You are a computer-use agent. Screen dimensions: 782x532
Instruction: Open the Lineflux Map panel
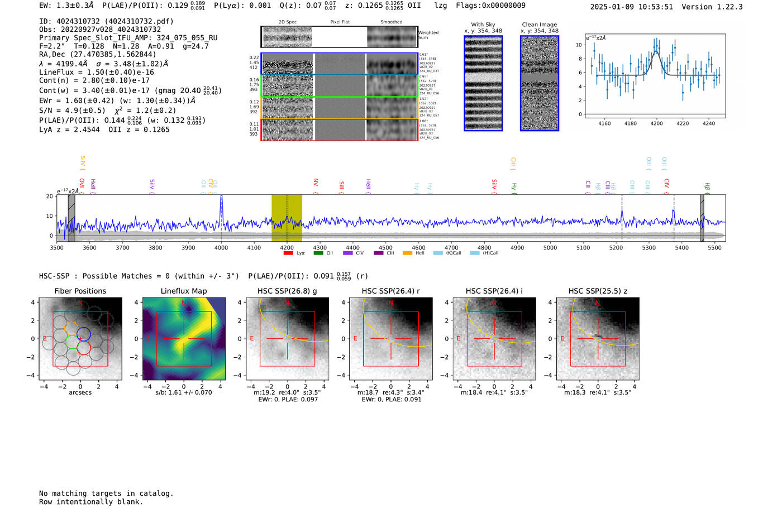point(184,339)
